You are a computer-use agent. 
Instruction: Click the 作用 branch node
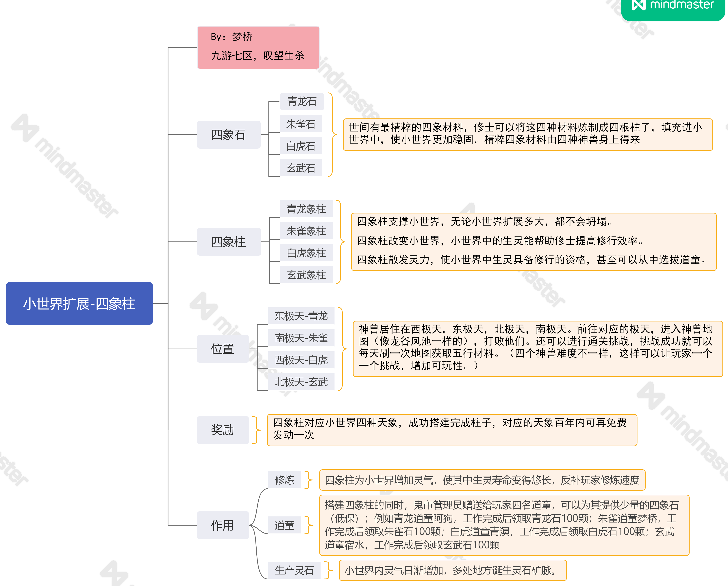click(223, 525)
